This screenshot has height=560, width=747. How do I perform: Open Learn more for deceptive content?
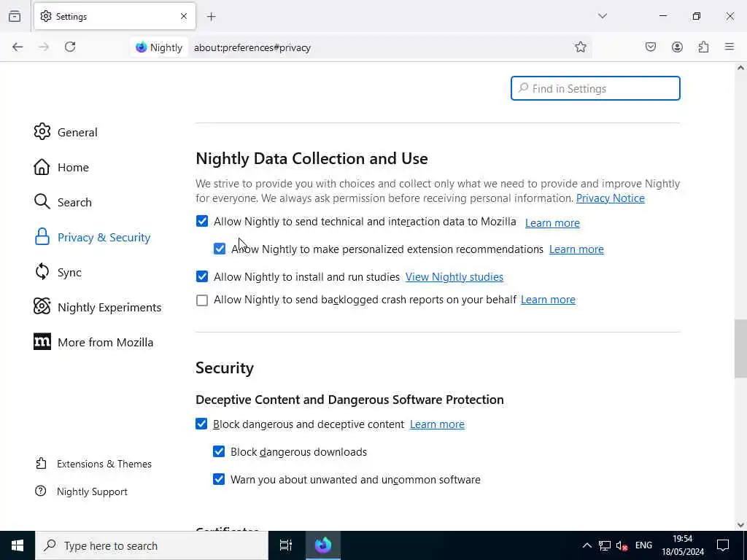[437, 424]
